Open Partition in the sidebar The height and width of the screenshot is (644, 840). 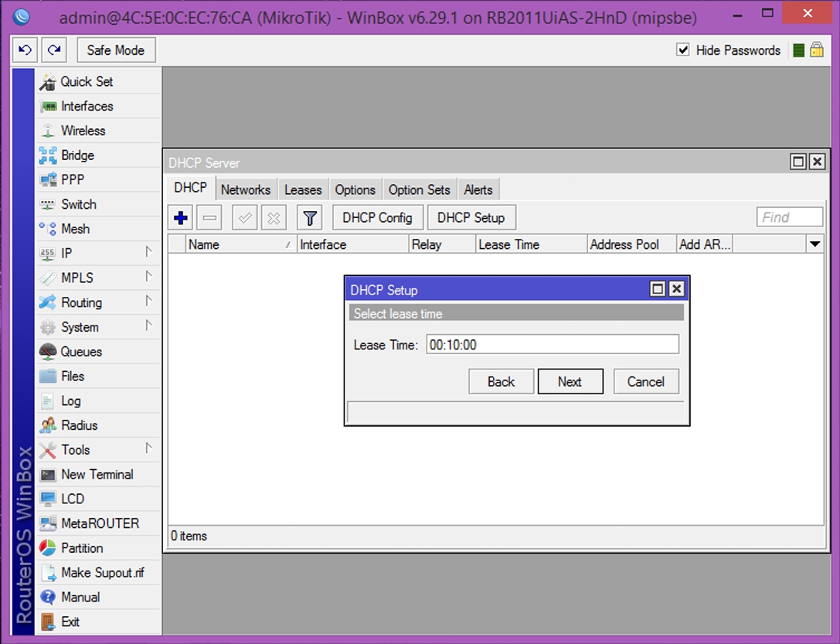(x=99, y=548)
